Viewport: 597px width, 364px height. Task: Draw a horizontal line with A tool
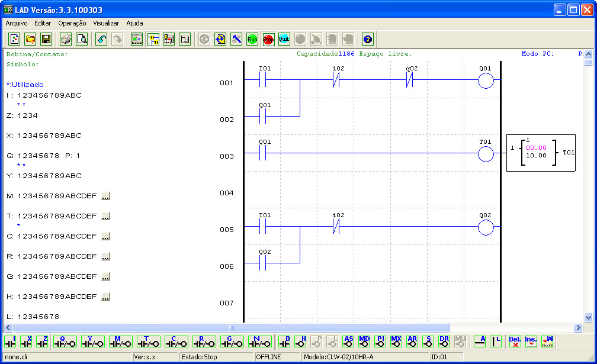480,342
